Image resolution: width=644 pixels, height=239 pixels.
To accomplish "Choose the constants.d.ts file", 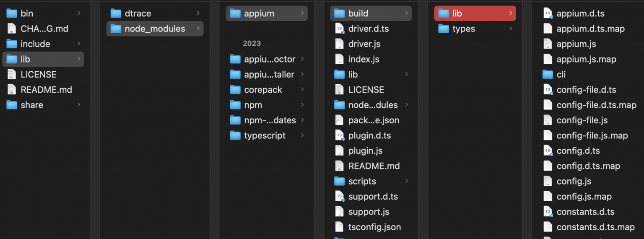I will [x=585, y=212].
